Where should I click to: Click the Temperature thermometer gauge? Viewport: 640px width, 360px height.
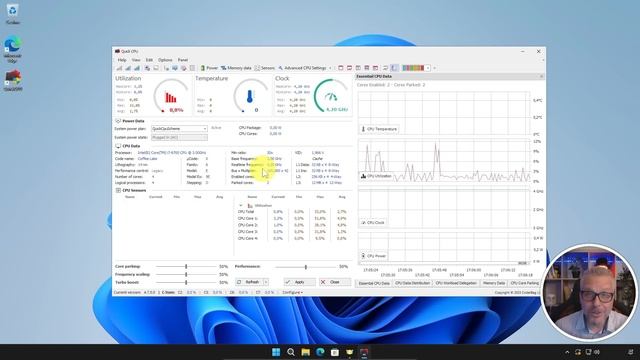[x=250, y=97]
